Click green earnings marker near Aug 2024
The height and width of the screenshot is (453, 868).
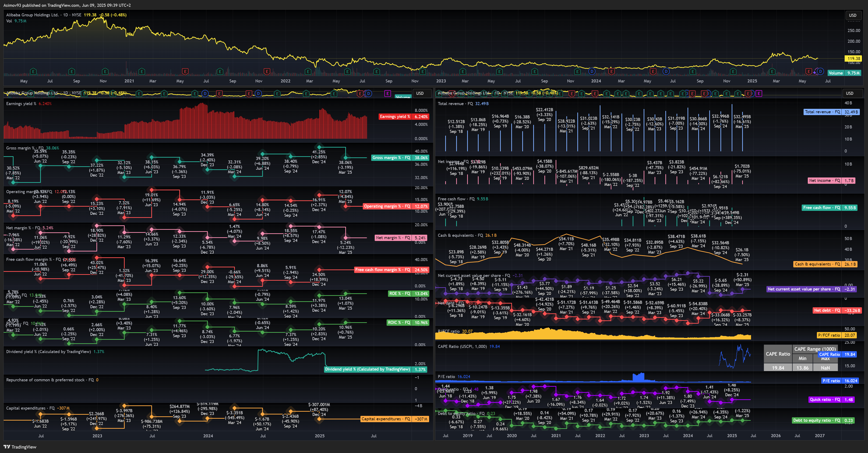click(693, 71)
